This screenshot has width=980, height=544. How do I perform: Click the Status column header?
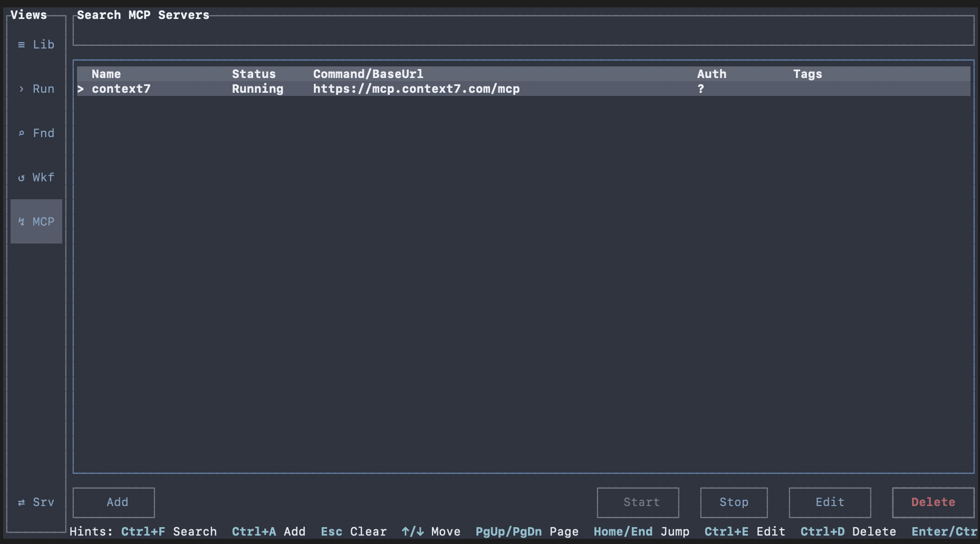[x=254, y=74]
